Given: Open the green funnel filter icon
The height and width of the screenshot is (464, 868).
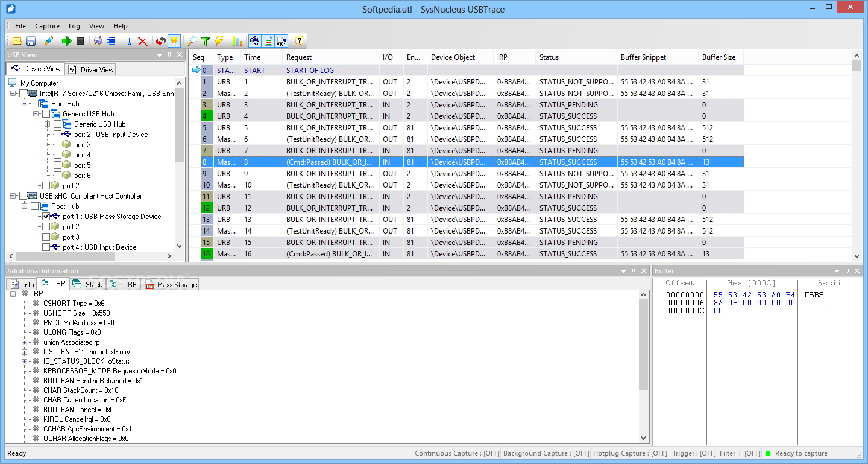Looking at the screenshot, I should (206, 41).
